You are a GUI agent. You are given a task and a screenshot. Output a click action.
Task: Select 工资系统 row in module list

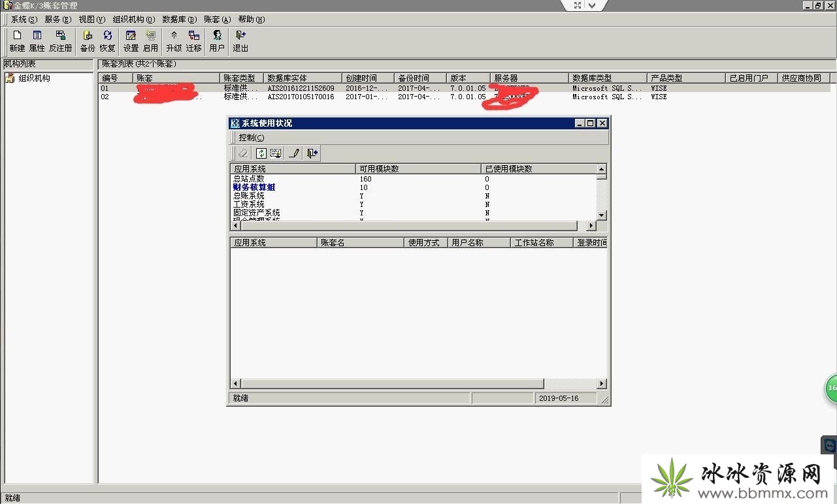414,204
